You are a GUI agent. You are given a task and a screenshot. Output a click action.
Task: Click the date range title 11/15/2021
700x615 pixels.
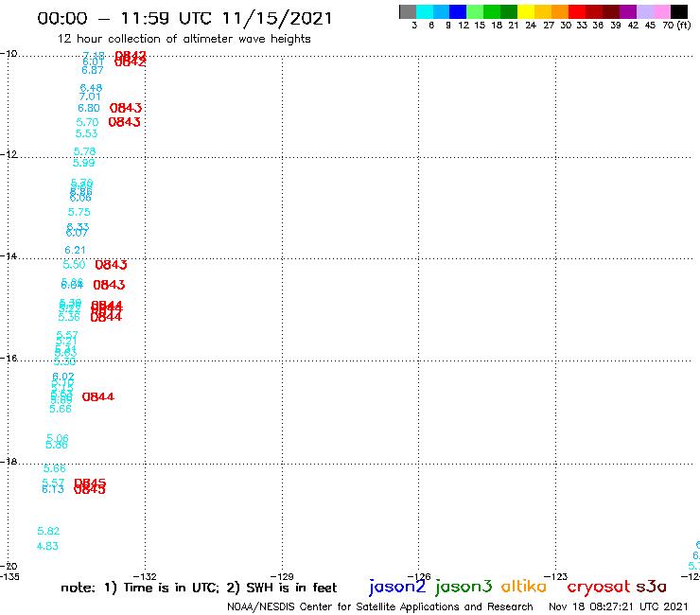pos(184,18)
